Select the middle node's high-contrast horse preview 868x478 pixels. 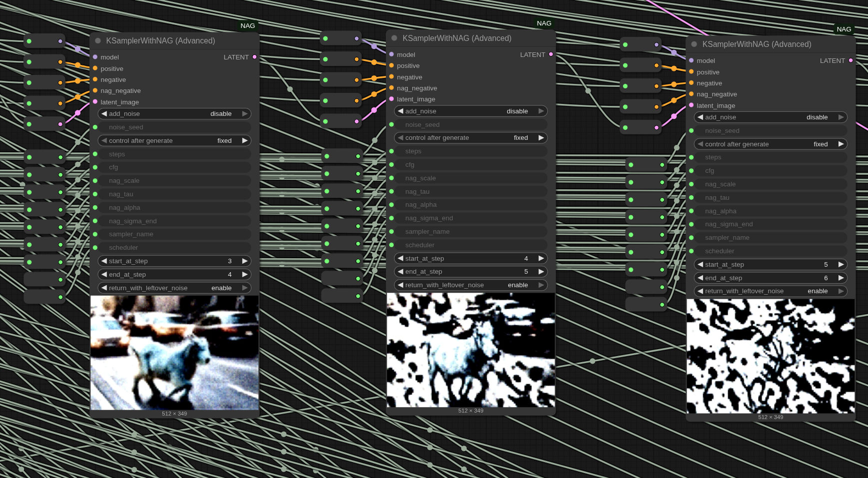pos(471,350)
